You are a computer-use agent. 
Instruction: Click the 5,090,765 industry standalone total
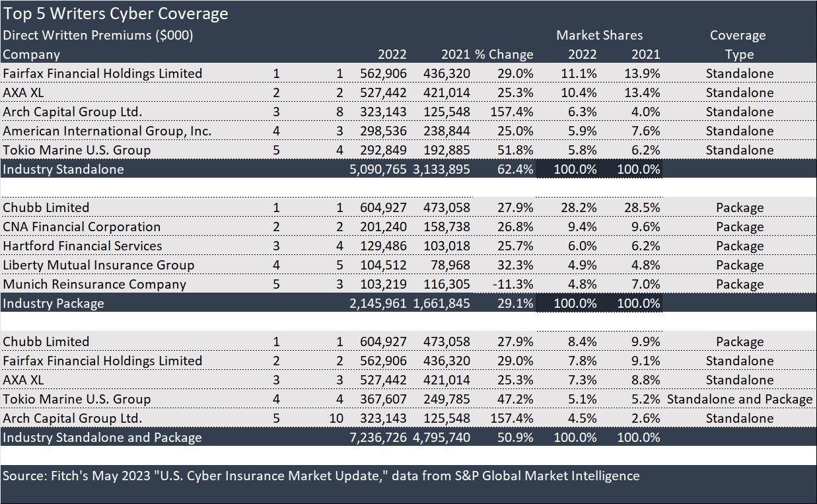click(378, 169)
